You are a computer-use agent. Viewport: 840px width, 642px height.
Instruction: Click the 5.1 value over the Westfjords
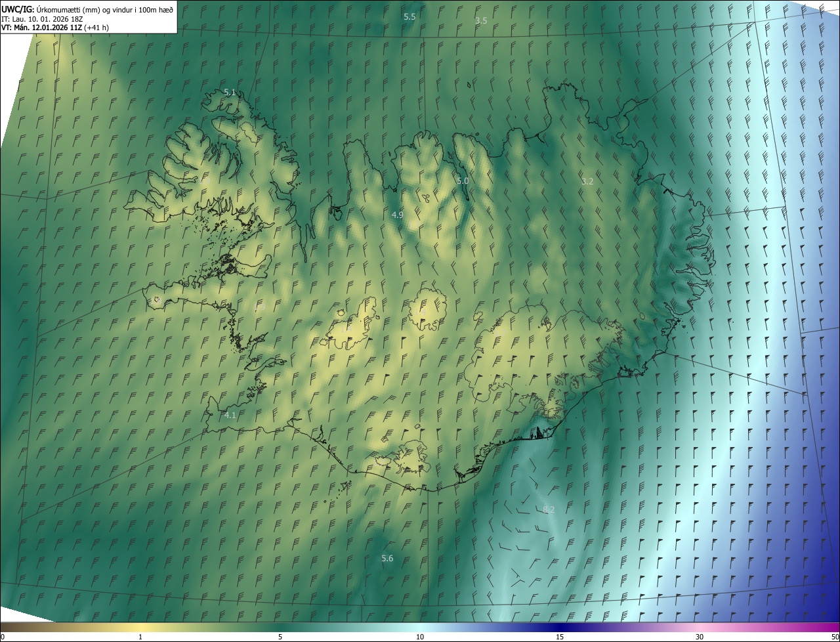tap(230, 93)
